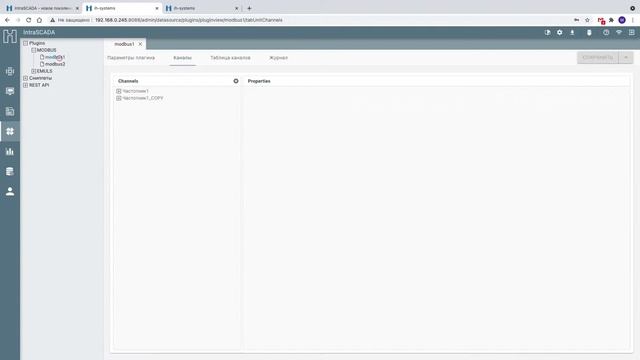Viewport: 640px width, 360px height.
Task: Open browser extensions puzzle icon
Action: [x=611, y=20]
